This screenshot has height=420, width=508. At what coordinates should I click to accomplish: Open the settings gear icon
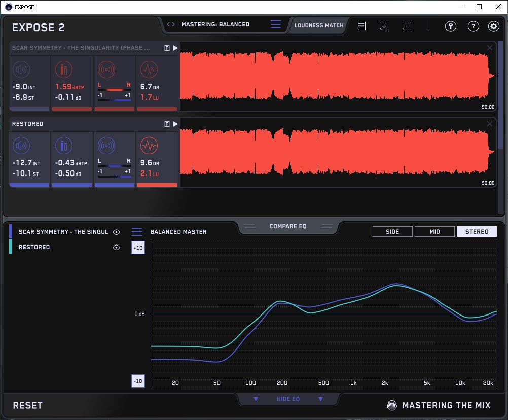point(493,26)
